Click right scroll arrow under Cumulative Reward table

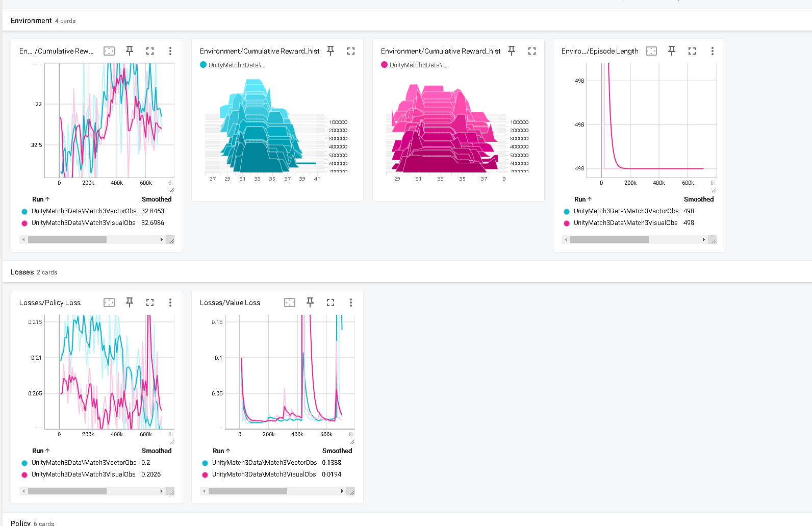tap(162, 240)
